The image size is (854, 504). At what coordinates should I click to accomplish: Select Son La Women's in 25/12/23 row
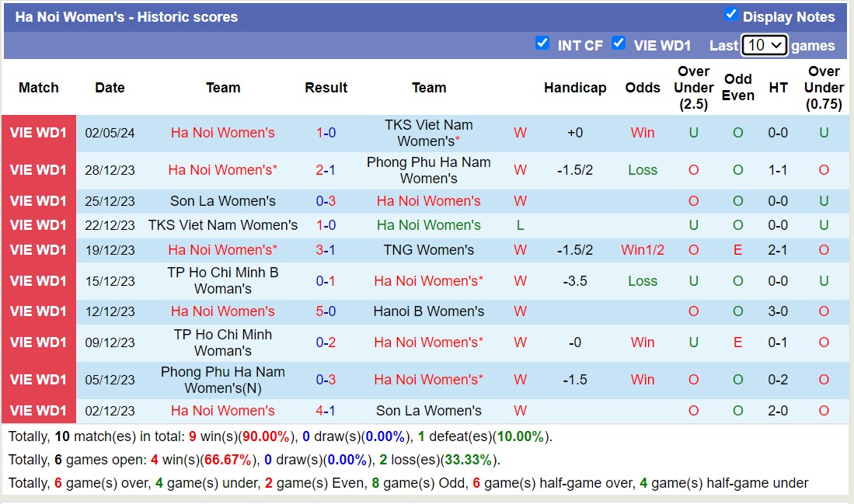pyautogui.click(x=223, y=201)
